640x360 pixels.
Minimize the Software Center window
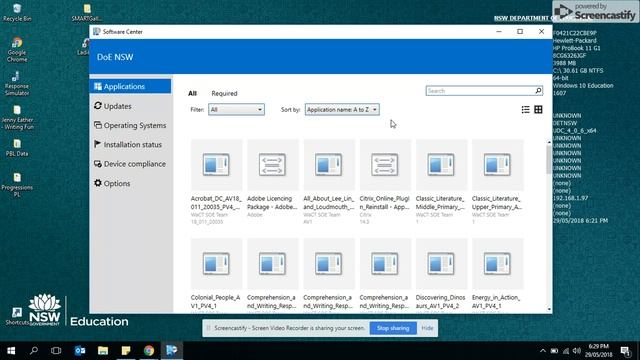pos(499,31)
